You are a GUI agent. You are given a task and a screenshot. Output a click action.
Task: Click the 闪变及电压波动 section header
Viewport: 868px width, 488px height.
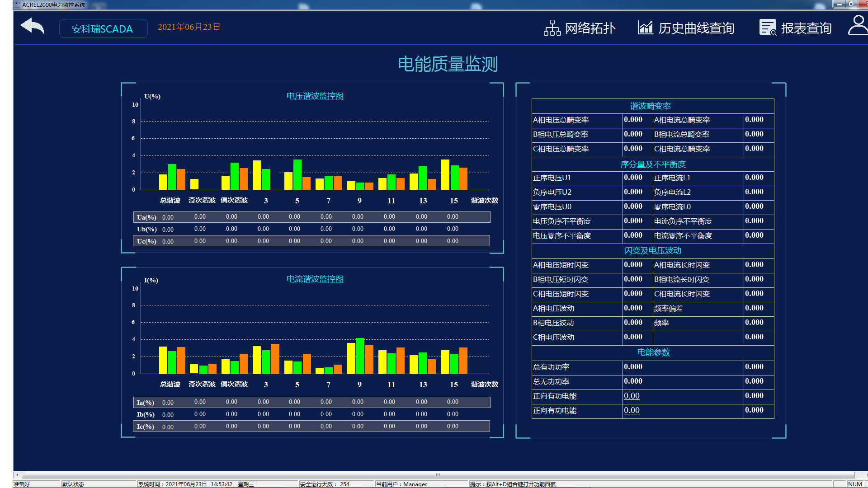click(x=653, y=251)
